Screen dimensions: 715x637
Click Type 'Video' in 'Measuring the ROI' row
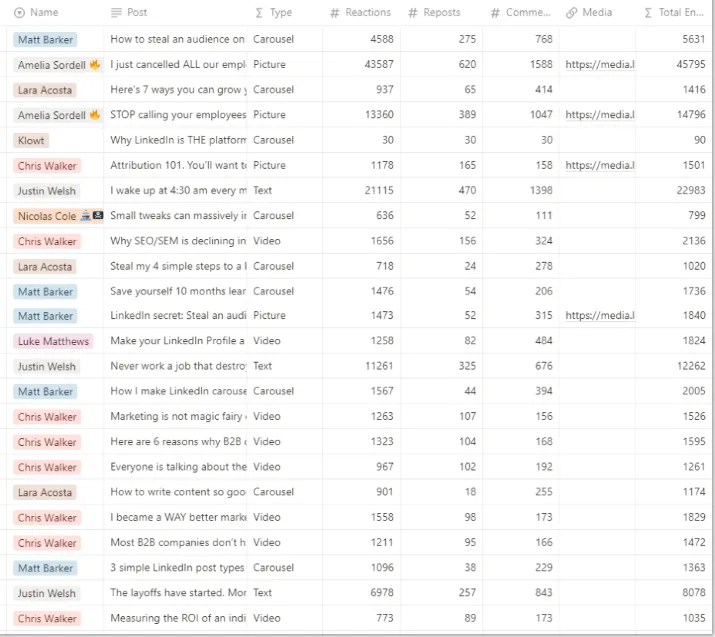[x=267, y=618]
